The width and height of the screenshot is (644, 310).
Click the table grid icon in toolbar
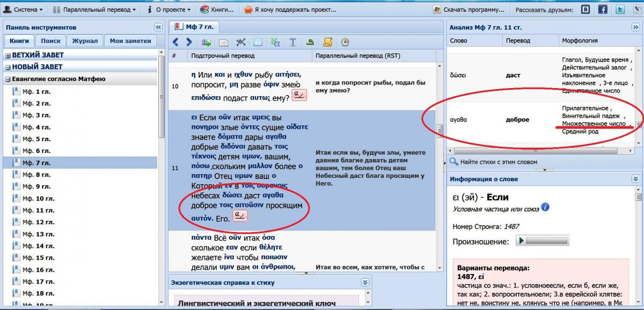click(258, 42)
